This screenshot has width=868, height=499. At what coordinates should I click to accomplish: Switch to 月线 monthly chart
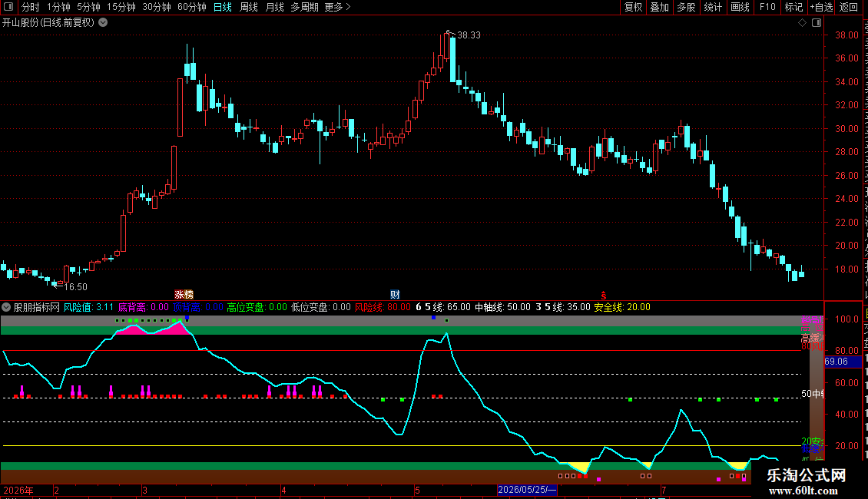point(274,7)
